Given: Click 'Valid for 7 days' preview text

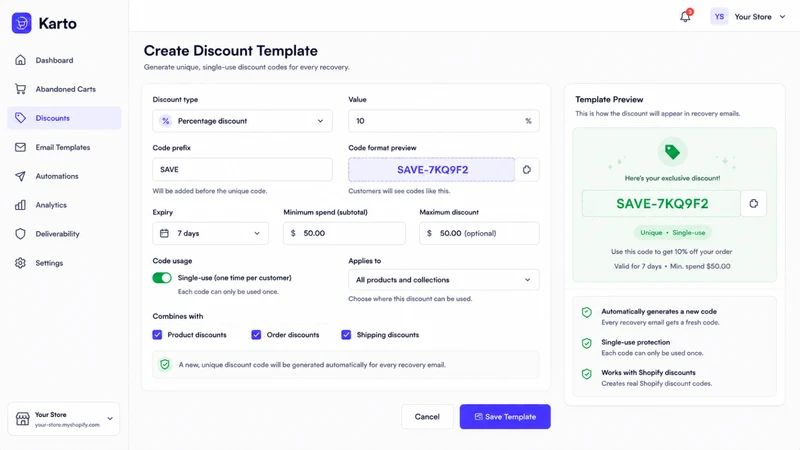Looking at the screenshot, I should click(638, 266).
